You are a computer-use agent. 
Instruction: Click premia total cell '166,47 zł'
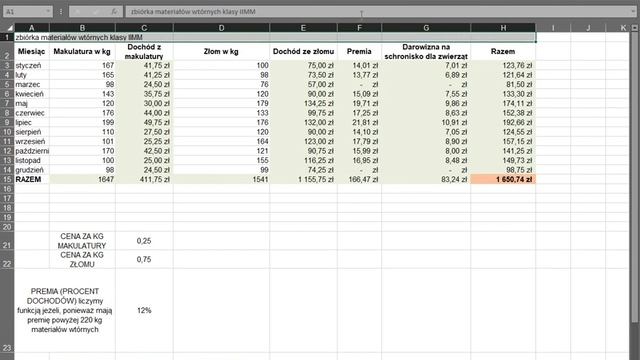pos(359,179)
